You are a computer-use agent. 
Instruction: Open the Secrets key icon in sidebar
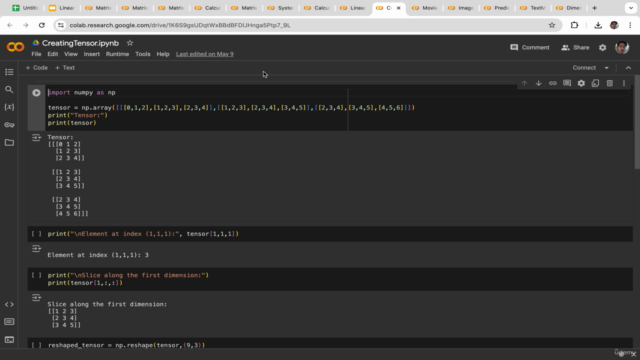click(x=9, y=125)
